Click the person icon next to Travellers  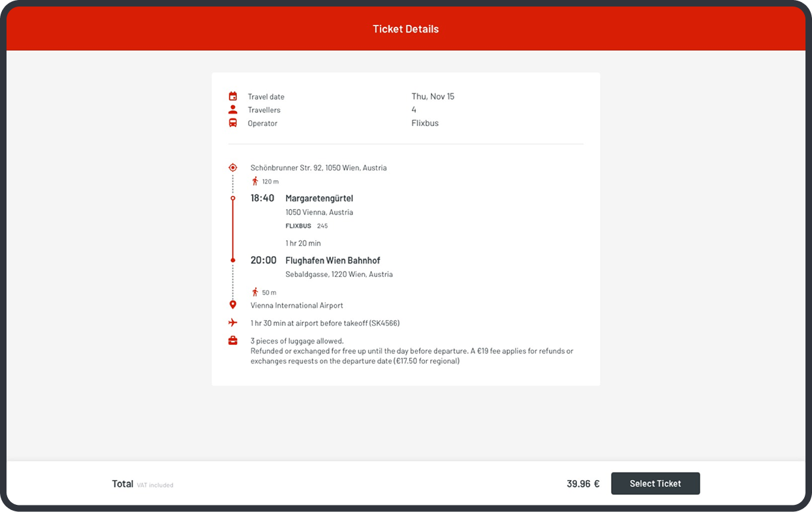tap(233, 110)
